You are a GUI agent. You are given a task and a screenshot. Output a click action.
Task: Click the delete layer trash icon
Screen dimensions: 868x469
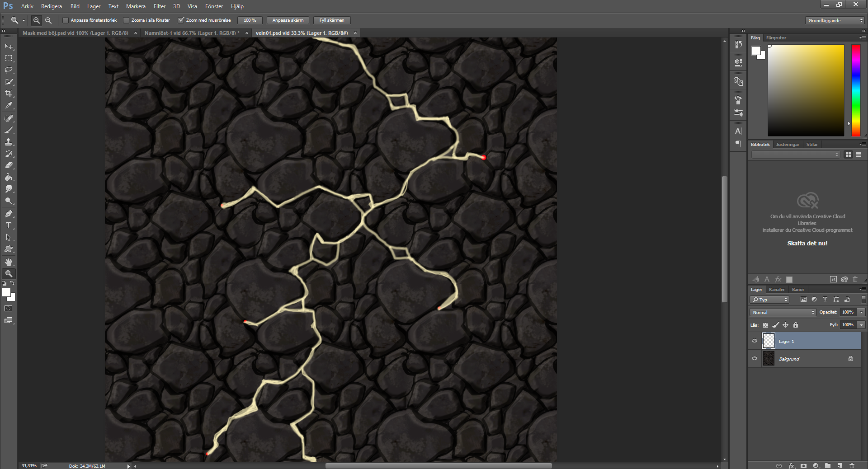tap(852, 465)
